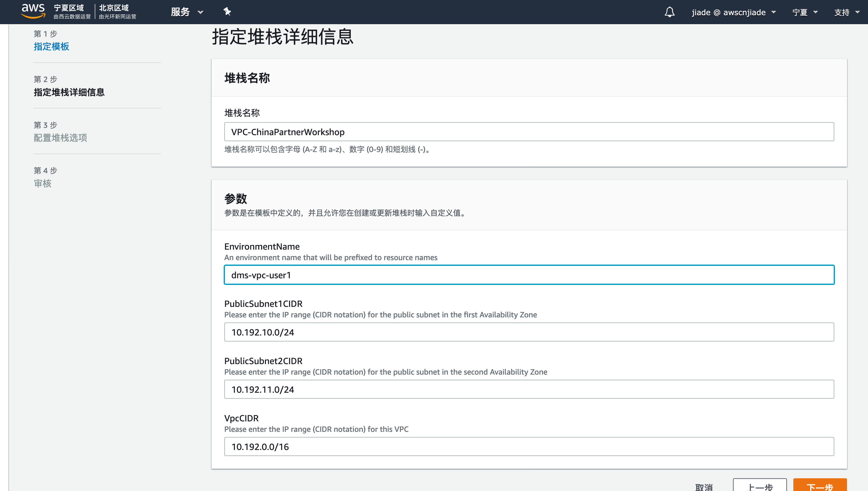Image resolution: width=868 pixels, height=491 pixels.
Task: Select the PublicSubnet1CIDR value 10.192.10.0/24
Action: pos(529,332)
